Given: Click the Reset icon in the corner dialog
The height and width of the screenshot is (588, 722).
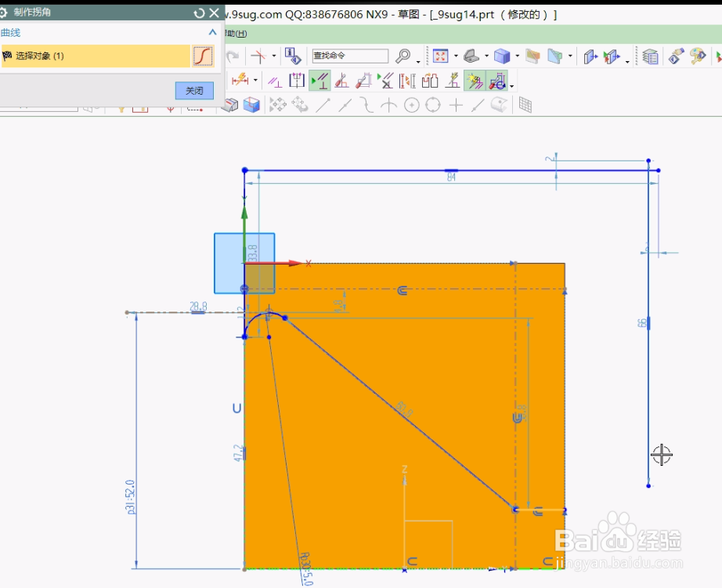Looking at the screenshot, I should pos(199,13).
